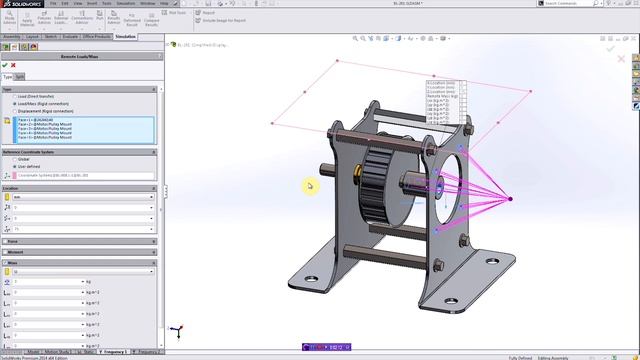Cancel the Remote Loads/Mass with red X
This screenshot has width=640, height=360.
tap(13, 65)
